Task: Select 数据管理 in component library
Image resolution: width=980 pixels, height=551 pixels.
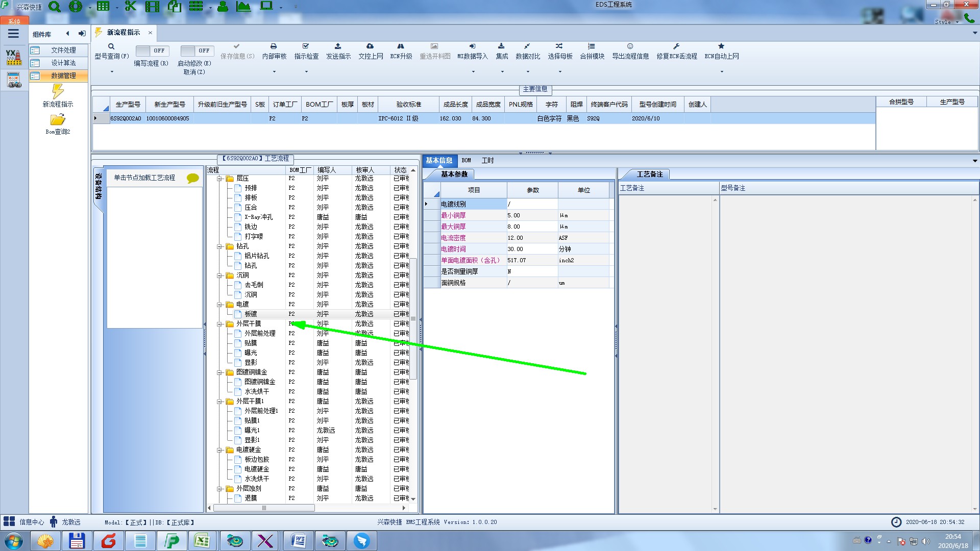Action: (x=63, y=76)
